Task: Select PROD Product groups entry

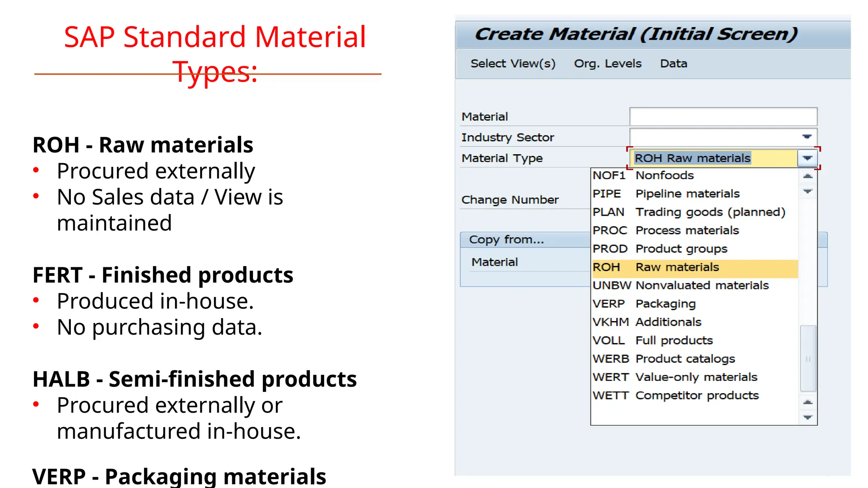Action: click(694, 249)
